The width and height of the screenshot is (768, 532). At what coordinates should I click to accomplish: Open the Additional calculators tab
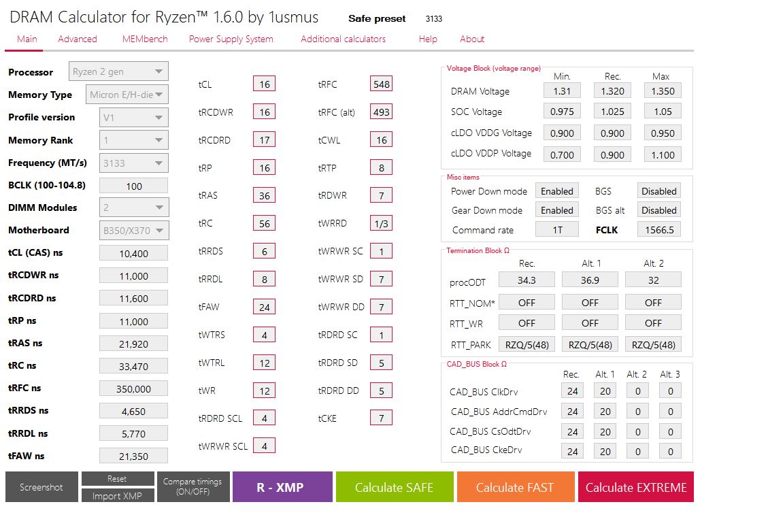(343, 39)
